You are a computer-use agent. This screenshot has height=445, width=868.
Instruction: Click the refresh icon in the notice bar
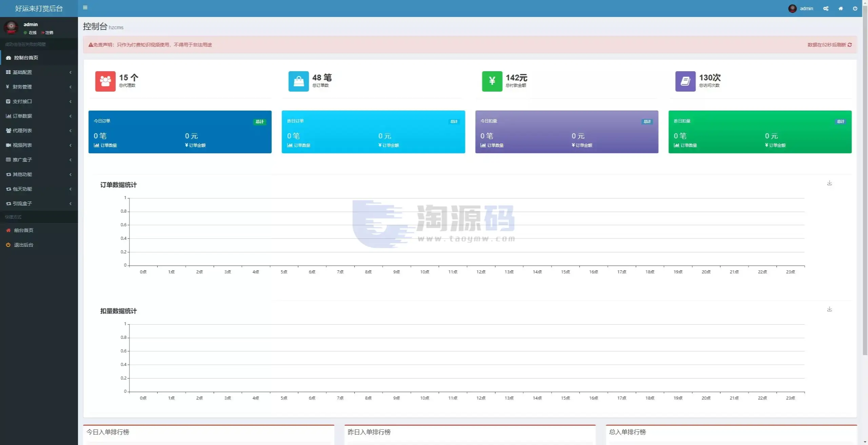click(x=850, y=45)
